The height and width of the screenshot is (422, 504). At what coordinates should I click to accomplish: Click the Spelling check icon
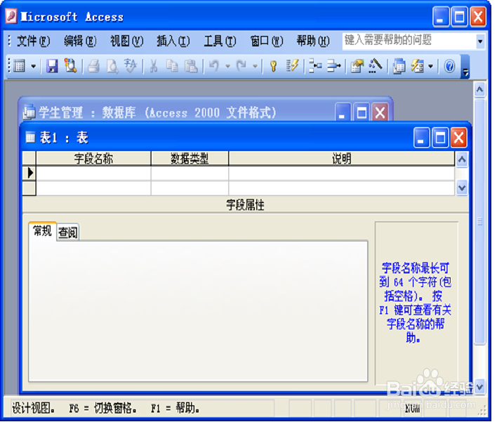131,66
